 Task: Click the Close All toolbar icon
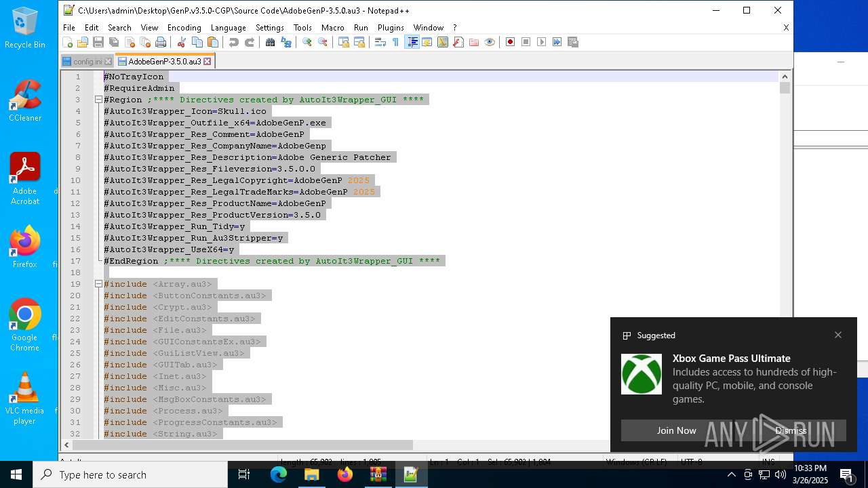tap(145, 42)
